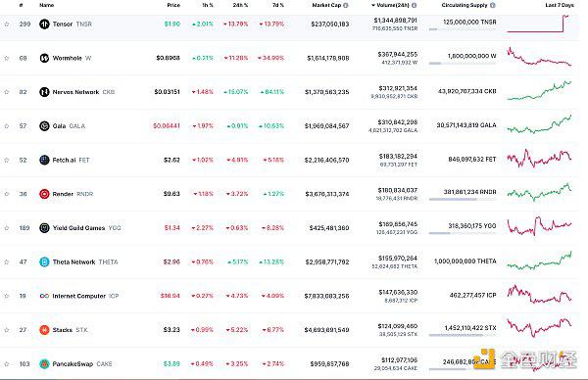The image size is (588, 380).
Task: Sort table by the Name header
Action: click(46, 5)
